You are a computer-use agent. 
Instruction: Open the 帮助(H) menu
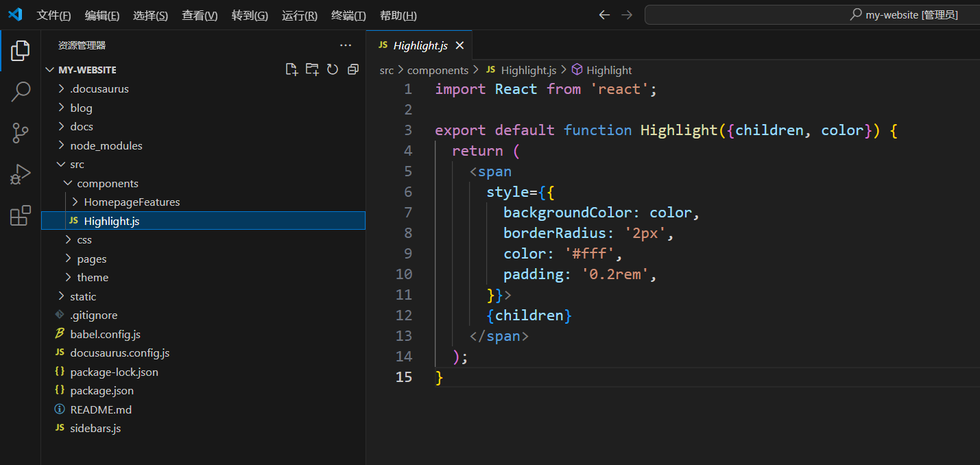pyautogui.click(x=398, y=15)
